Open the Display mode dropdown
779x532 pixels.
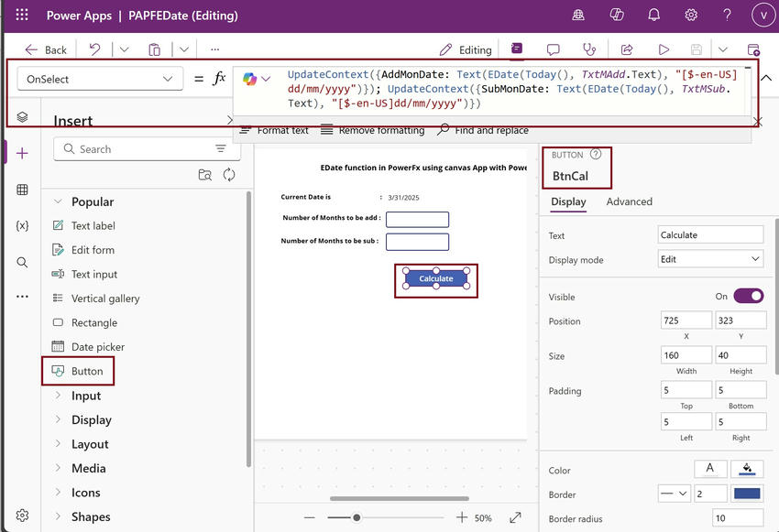pos(710,259)
